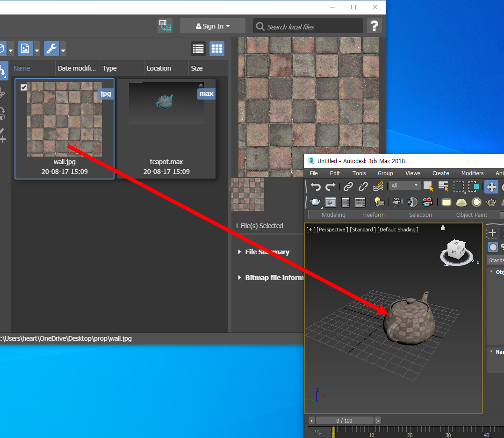The height and width of the screenshot is (438, 504).
Task: Open the All selection filter dropdown
Action: [404, 186]
